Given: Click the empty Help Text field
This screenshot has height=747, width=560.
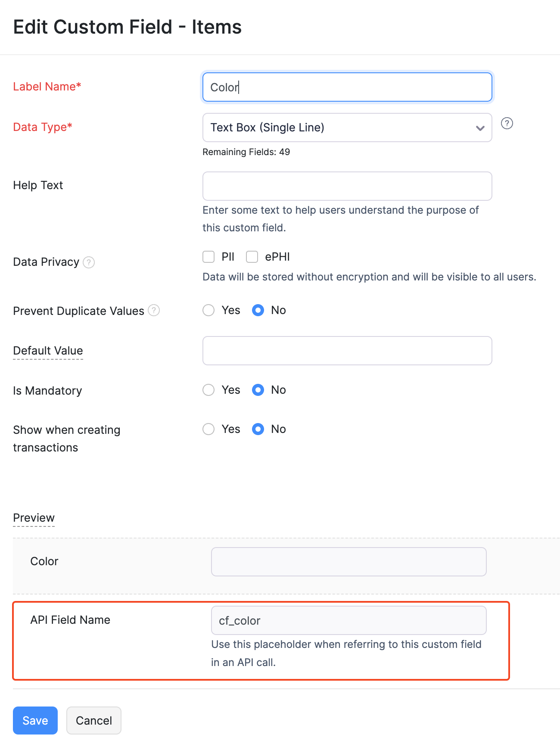Looking at the screenshot, I should point(347,186).
